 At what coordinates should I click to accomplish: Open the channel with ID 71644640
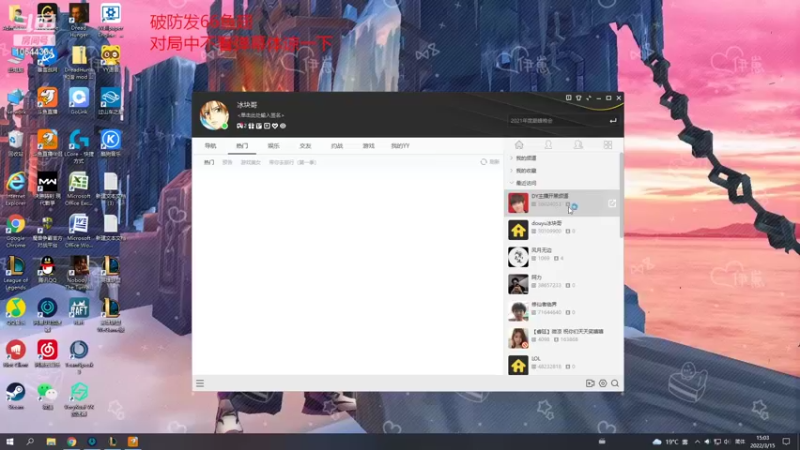point(562,311)
